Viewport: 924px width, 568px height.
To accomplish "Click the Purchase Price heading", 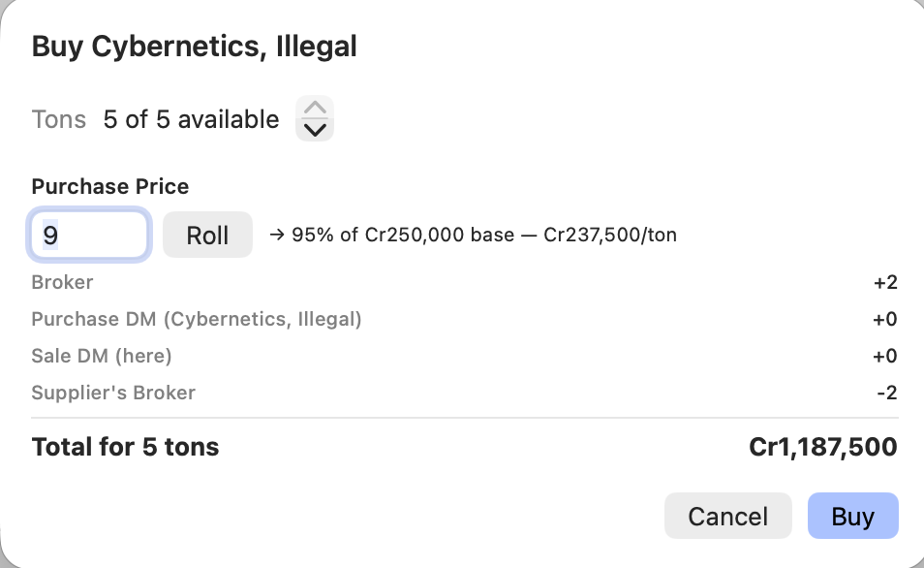I will 110,186.
